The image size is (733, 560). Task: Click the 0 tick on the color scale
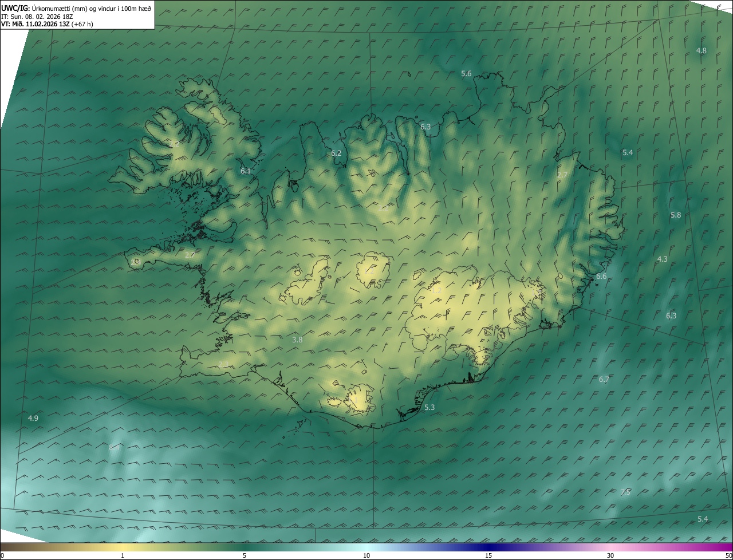2,555
